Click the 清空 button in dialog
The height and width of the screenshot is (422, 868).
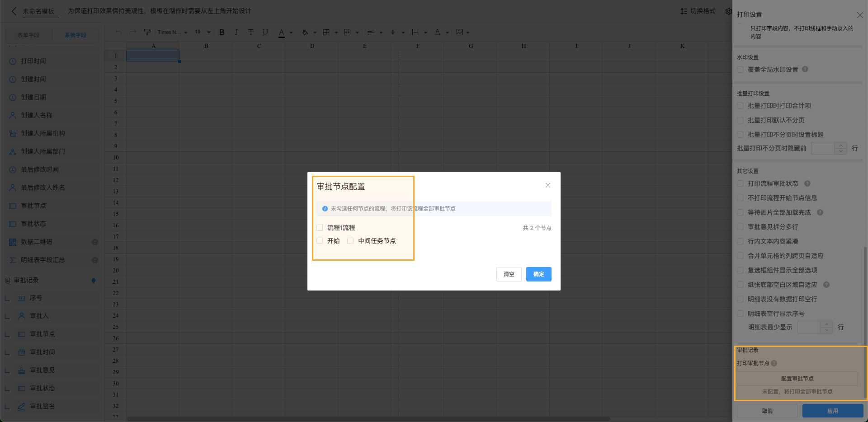click(x=509, y=274)
